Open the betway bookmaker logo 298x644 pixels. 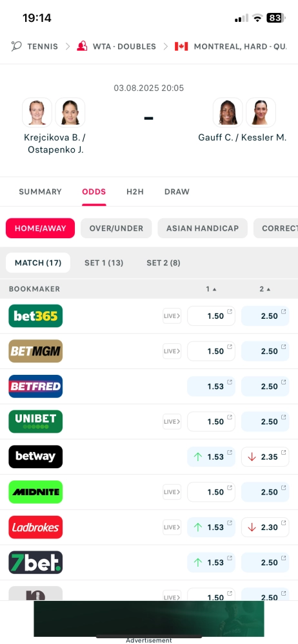pos(35,457)
